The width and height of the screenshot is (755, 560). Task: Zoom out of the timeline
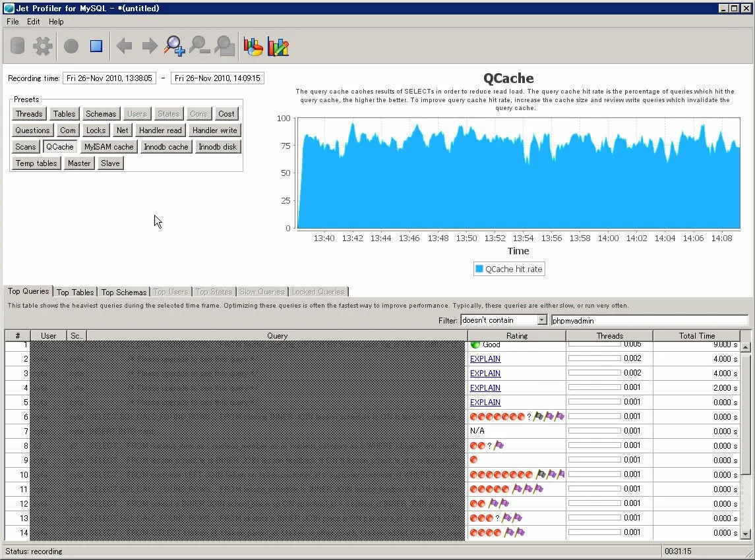[198, 45]
